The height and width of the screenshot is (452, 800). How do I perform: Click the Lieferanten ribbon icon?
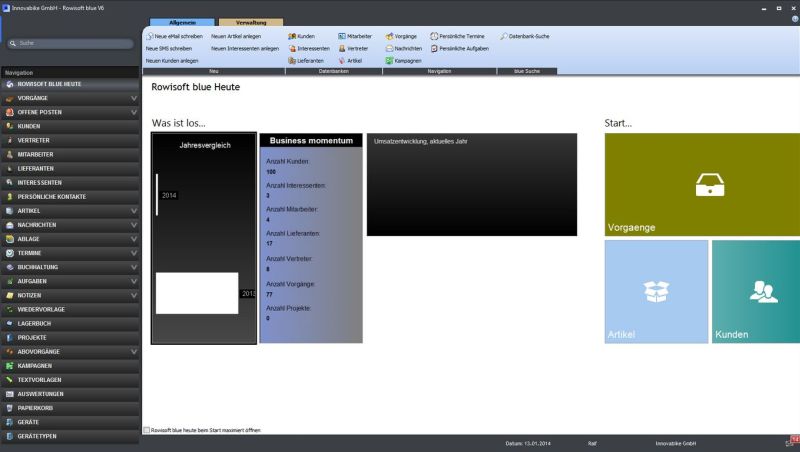[x=292, y=61]
